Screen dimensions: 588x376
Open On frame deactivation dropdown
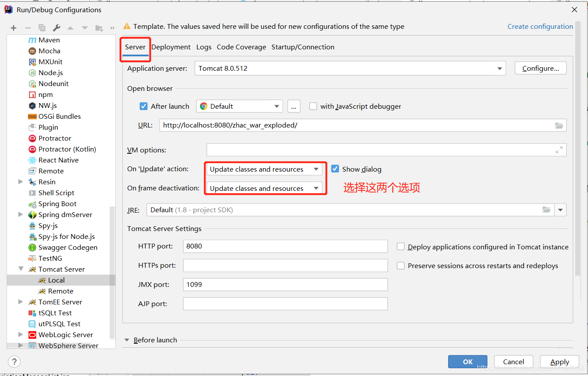(264, 188)
